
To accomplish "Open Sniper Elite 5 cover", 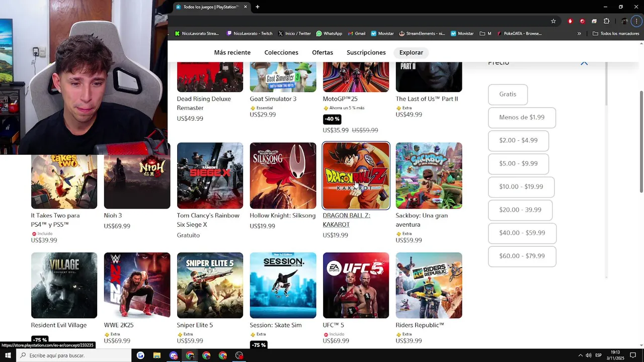I will [210, 286].
